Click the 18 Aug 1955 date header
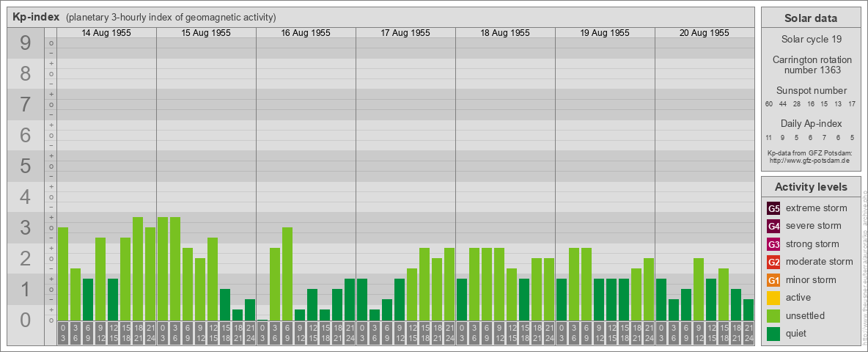868x352 pixels. [505, 33]
